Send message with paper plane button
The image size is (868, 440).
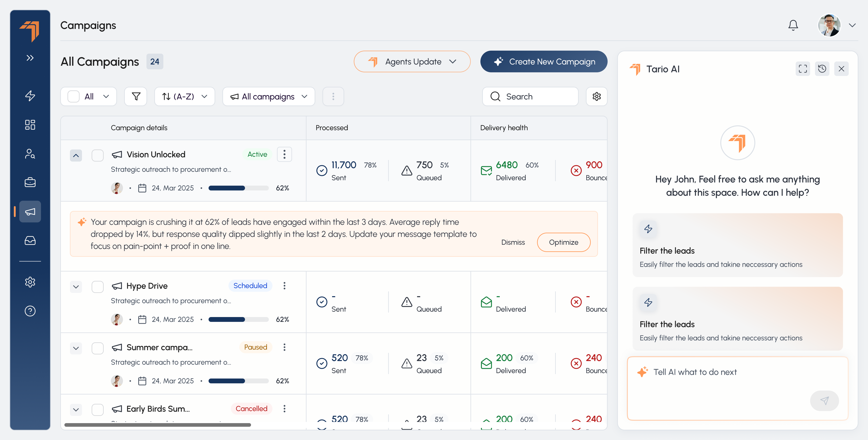coord(824,401)
